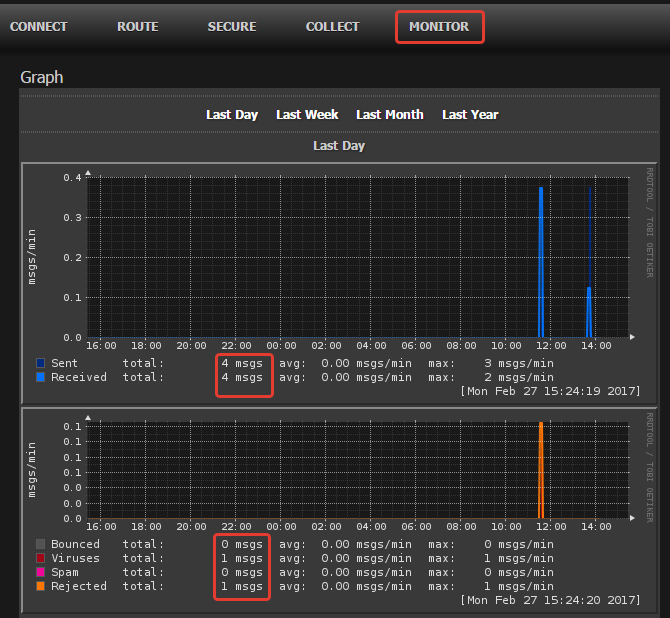Switch to Last Month graph
Viewport: 670px width, 618px height.
(x=390, y=115)
